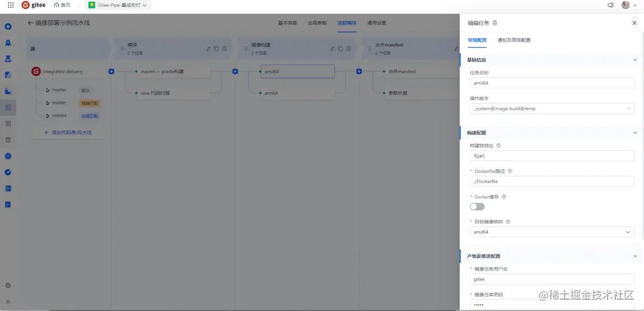Viewport: 644px width, 311px height.
Task: Copy the 编译 stage
Action: (x=216, y=48)
